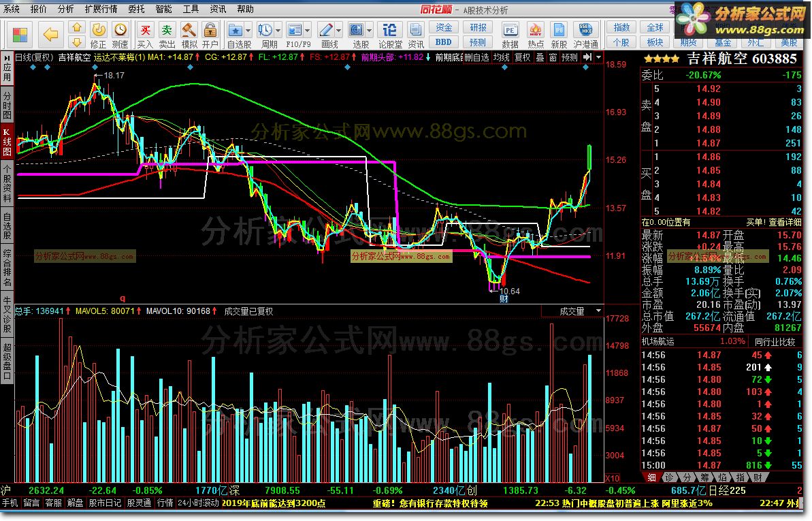
Task: Open the 热点 hot topics icon
Action: (x=536, y=30)
